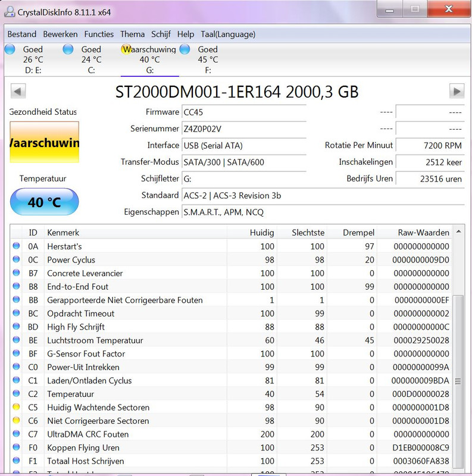Open the Thema menu
Viewport: 472px width, 476px height.
132,34
